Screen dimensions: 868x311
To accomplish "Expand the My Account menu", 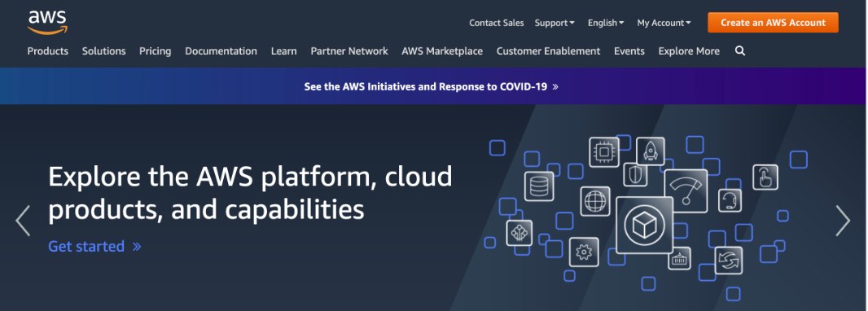I will (664, 23).
